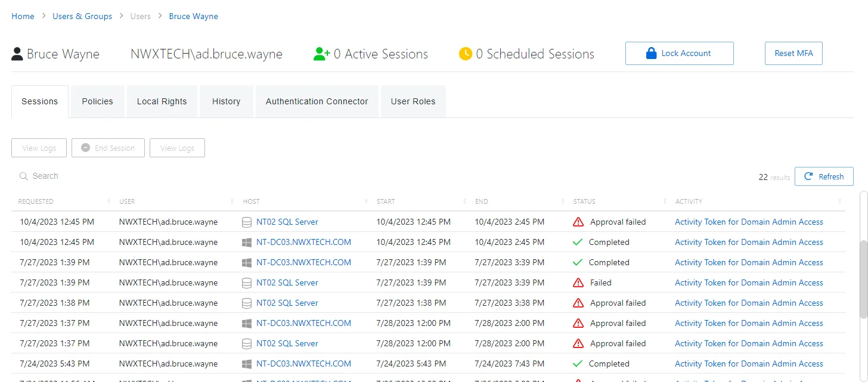Open NT-DC03.NWXTECH.COM link in 10/4/2023 row
The width and height of the screenshot is (868, 382).
tap(303, 242)
